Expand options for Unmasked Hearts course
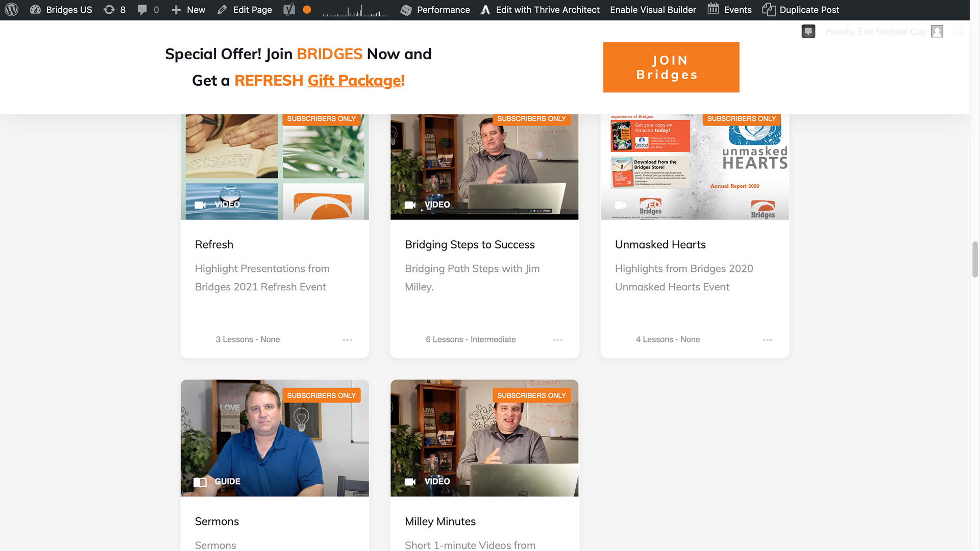The height and width of the screenshot is (551, 980). pos(767,340)
